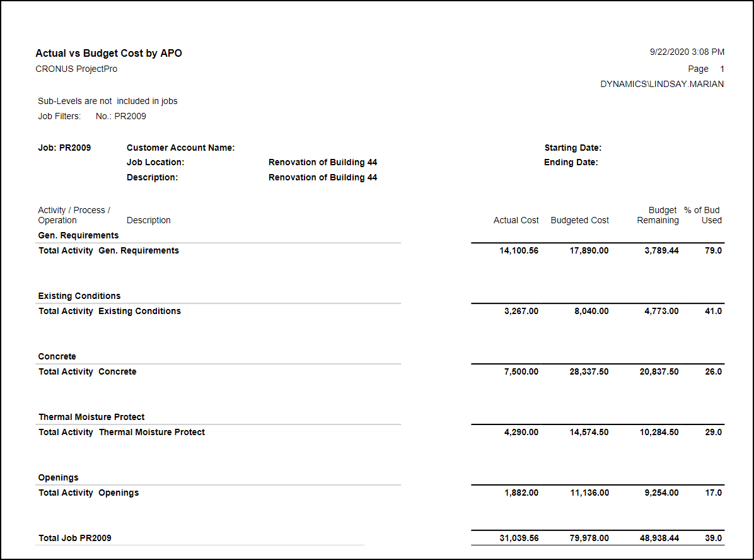754x560 pixels.
Task: Click the CRONUS ProjectPro company name
Action: click(x=76, y=69)
